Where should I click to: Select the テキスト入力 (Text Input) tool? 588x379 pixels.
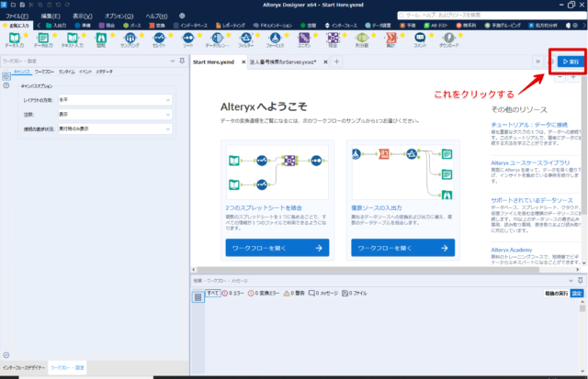pos(73,39)
